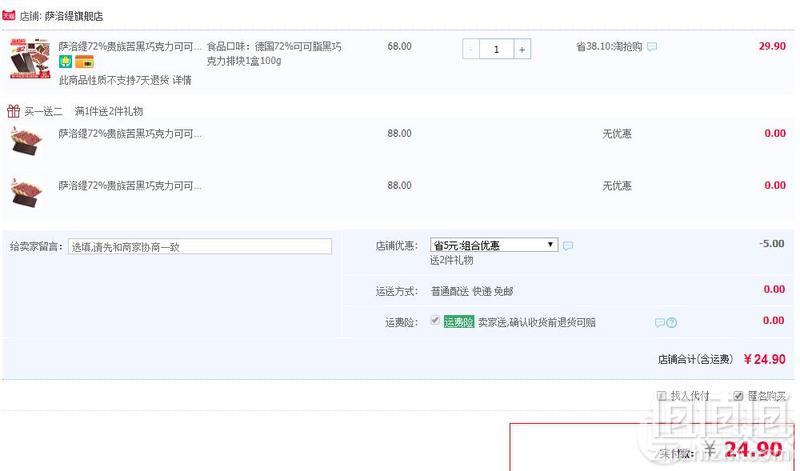
Task: Click the gift box icon beside 买一送二
Action: [x=13, y=111]
